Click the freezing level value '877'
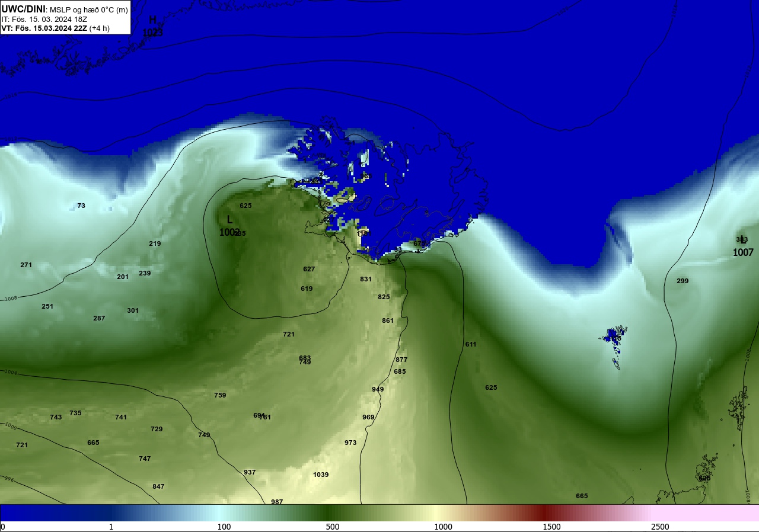Image resolution: width=759 pixels, height=532 pixels. coord(401,360)
